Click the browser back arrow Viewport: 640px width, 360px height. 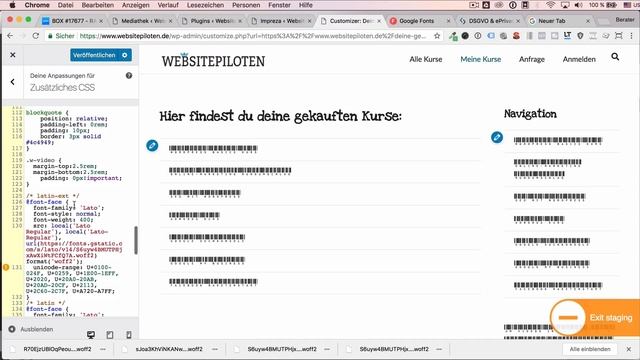tap(10, 36)
